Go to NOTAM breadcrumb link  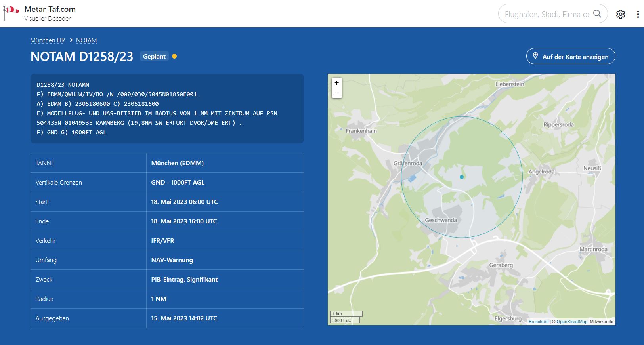[x=86, y=40]
